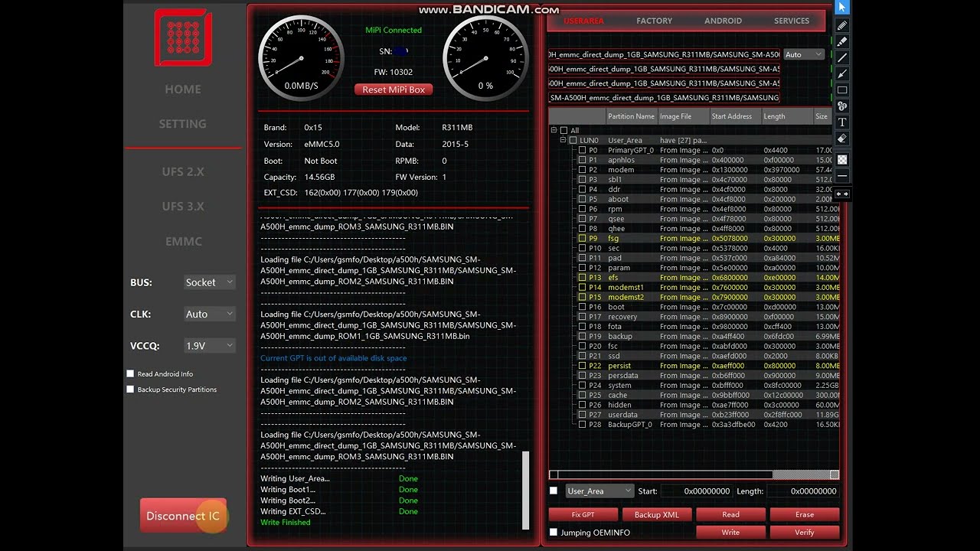This screenshot has width=980, height=551.
Task: Enable Backup Security Partitions checkbox
Action: 130,389
